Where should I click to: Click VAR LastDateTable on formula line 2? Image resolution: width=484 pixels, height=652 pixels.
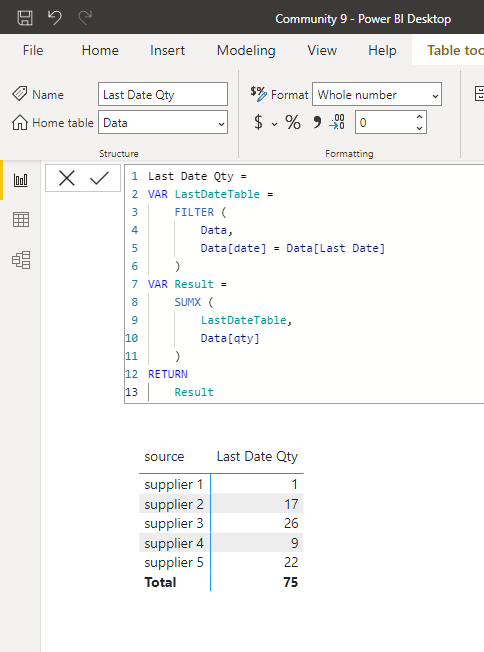coord(204,194)
